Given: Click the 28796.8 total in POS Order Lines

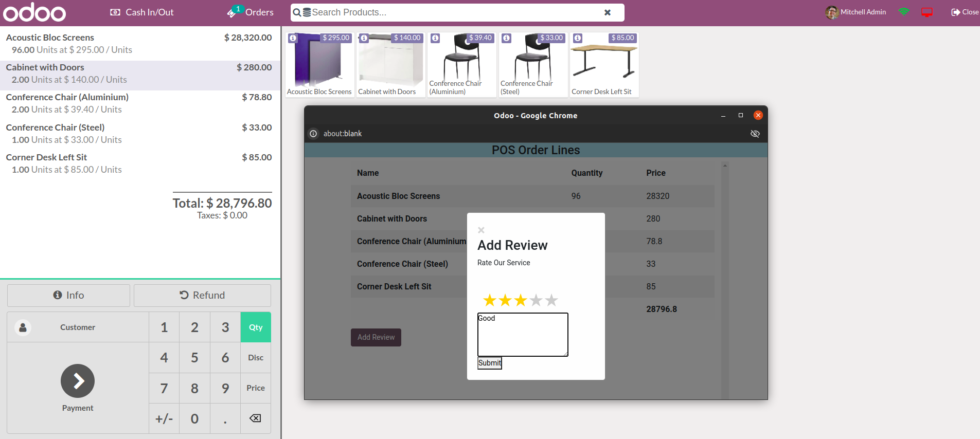Looking at the screenshot, I should coord(662,309).
